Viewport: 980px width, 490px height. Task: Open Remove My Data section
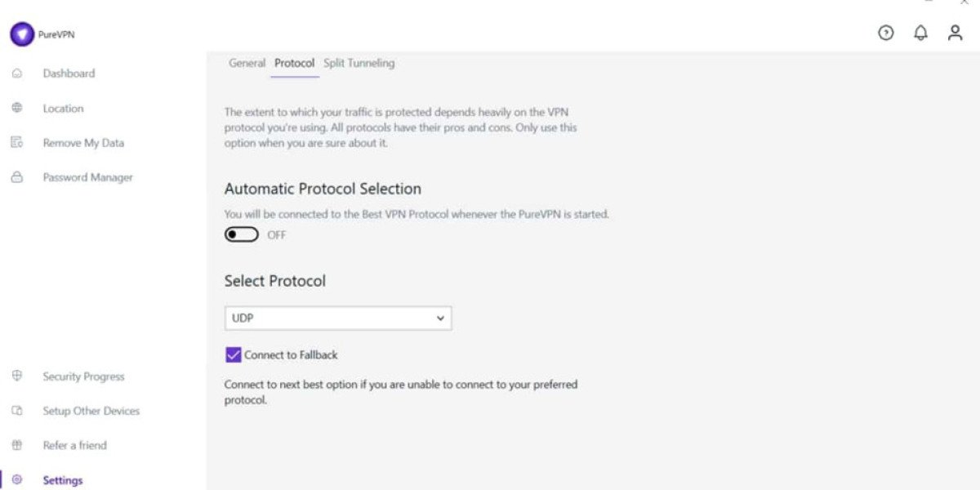pyautogui.click(x=83, y=142)
